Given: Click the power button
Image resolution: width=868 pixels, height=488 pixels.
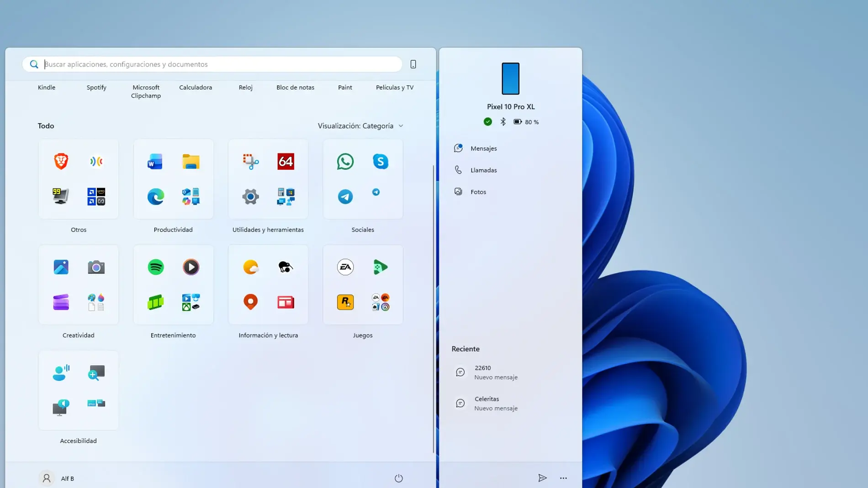Looking at the screenshot, I should point(399,478).
